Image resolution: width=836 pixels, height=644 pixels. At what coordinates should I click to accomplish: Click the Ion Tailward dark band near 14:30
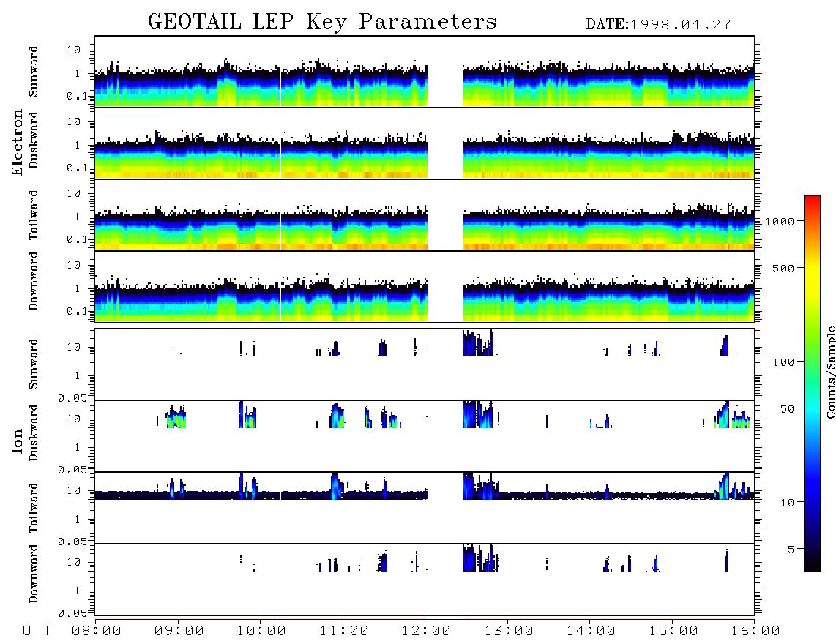pyautogui.click(x=632, y=495)
